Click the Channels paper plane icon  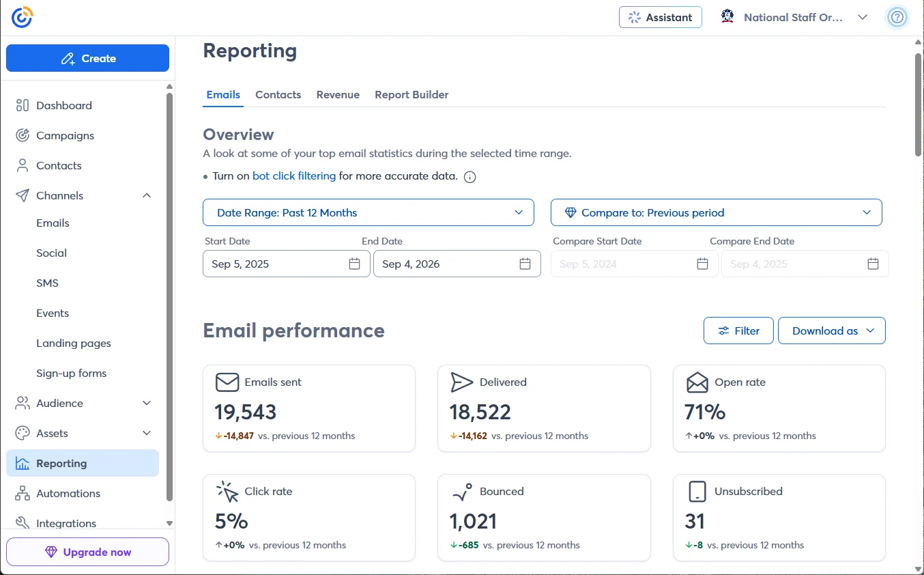(23, 195)
